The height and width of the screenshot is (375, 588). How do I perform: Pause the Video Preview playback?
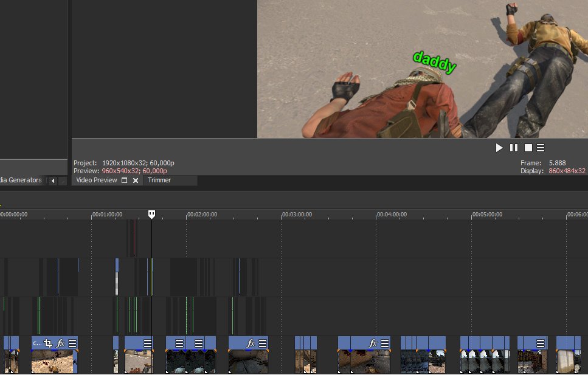coord(514,148)
